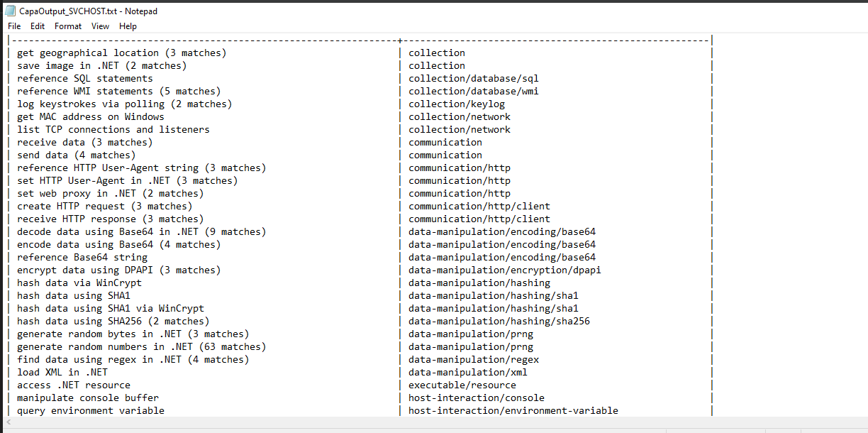Click the 'host-interaction/console' namespace text
Screen dimensions: 868x433
tap(477, 398)
